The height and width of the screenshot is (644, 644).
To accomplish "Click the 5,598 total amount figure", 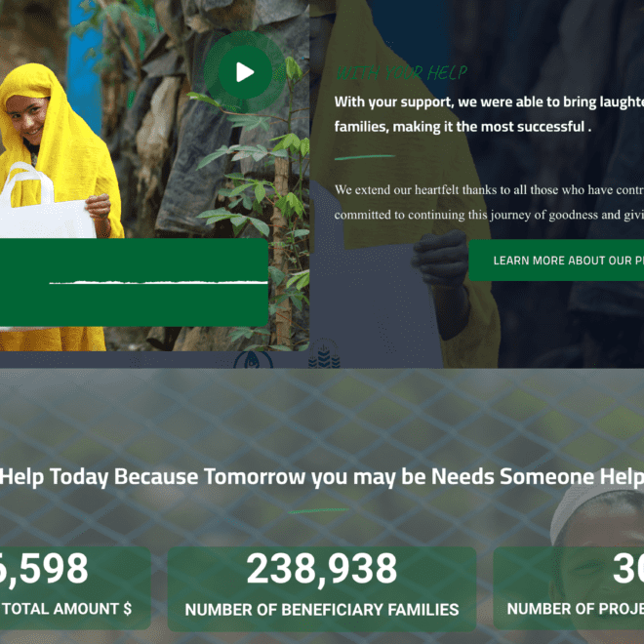I will [43, 569].
